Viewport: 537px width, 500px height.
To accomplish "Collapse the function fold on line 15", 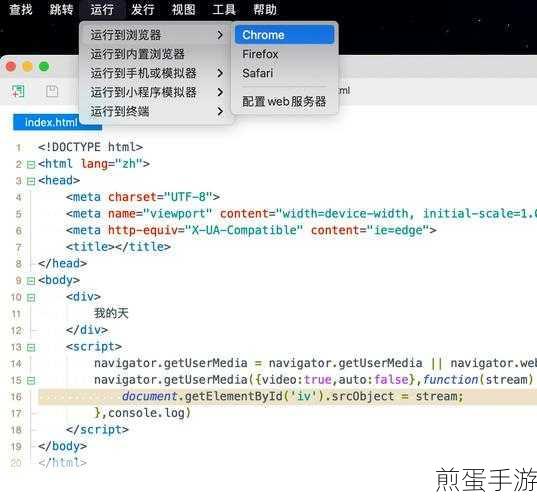I will coord(31,380).
